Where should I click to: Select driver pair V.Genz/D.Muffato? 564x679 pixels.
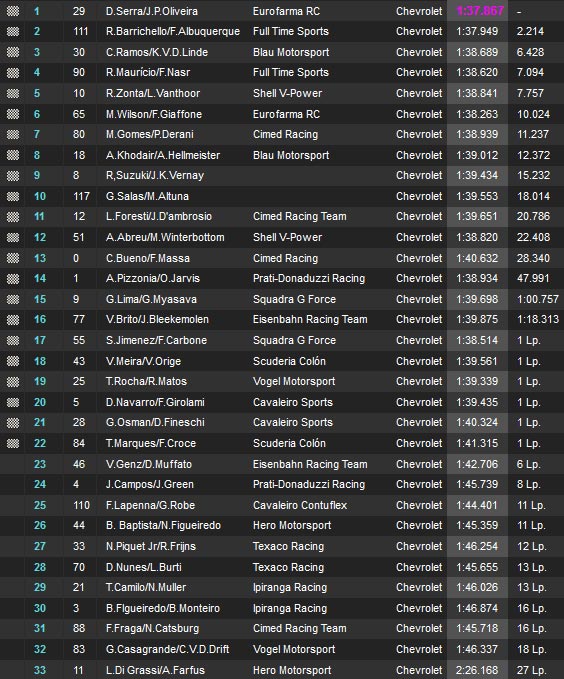(x=149, y=464)
